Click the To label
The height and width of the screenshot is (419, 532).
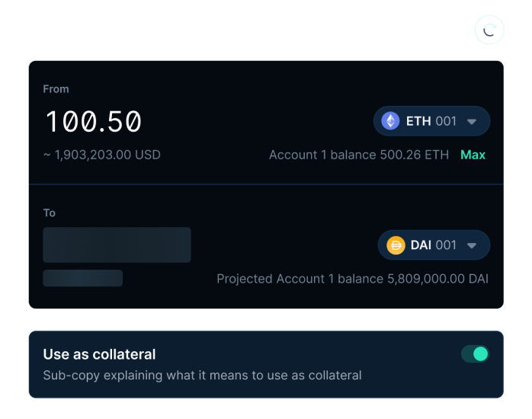pyautogui.click(x=50, y=213)
